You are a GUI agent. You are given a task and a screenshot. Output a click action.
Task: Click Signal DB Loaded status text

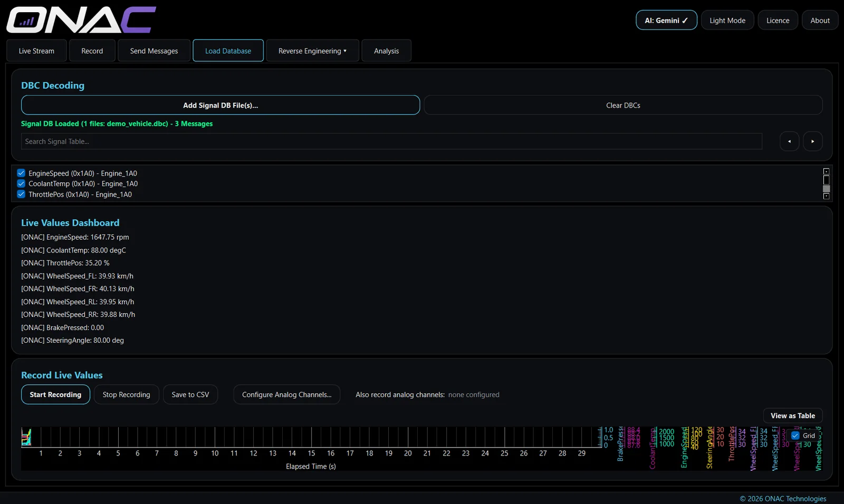(117, 123)
